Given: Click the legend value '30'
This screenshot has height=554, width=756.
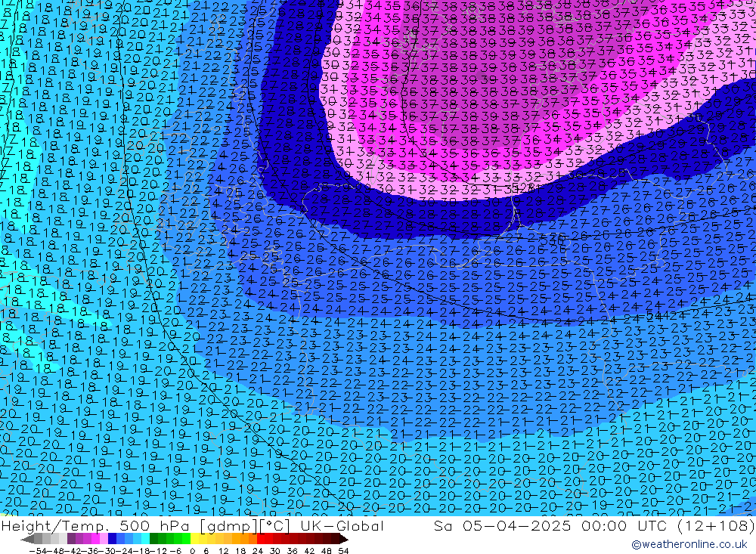Looking at the screenshot, I should 275,551.
